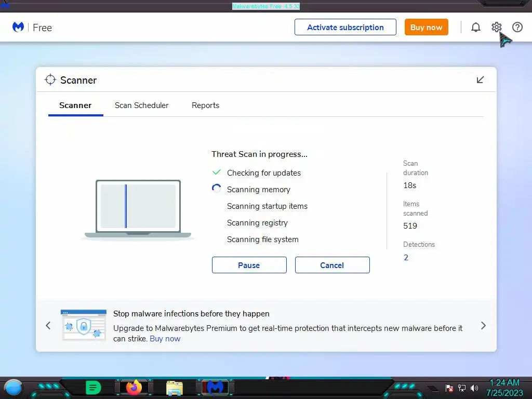Follow the Buy now link in promo

point(165,339)
